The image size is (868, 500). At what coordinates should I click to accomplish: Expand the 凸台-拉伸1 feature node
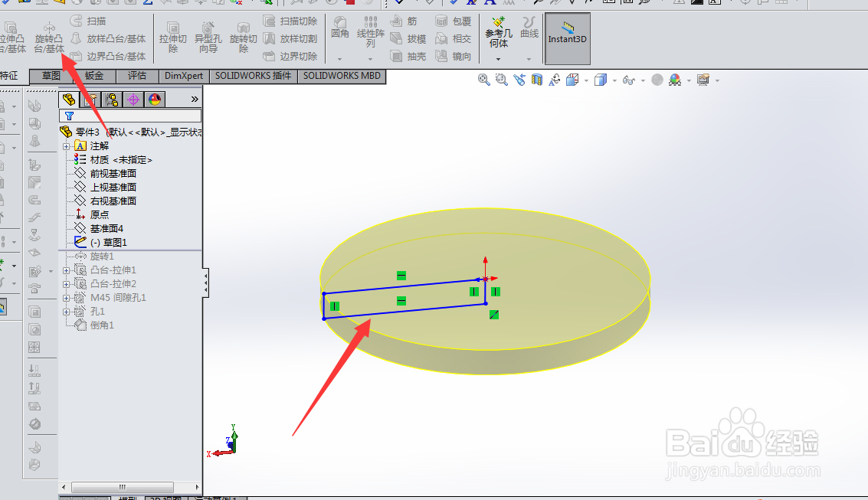67,270
